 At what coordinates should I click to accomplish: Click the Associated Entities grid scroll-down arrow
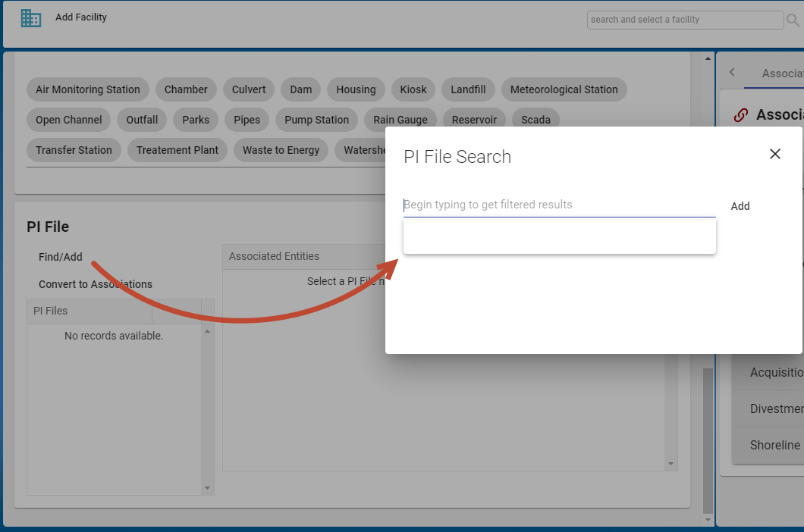[671, 464]
